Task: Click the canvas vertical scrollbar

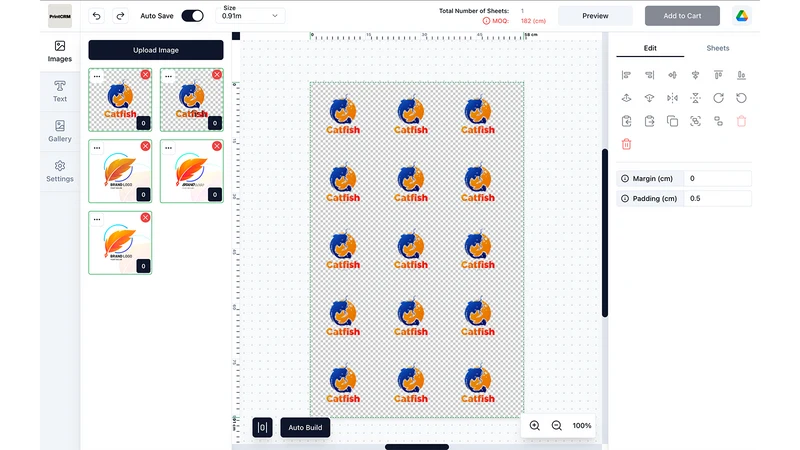Action: tap(605, 233)
